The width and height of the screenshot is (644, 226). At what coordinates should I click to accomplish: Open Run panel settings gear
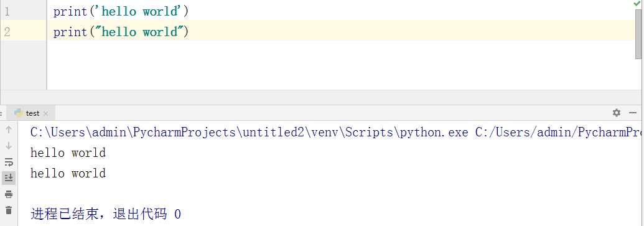617,113
